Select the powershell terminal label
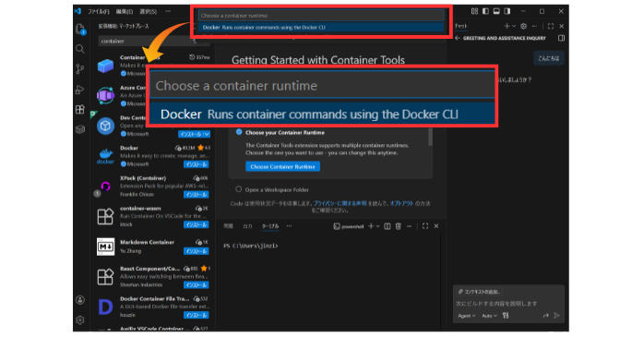This screenshot has width=644, height=337. point(349,226)
